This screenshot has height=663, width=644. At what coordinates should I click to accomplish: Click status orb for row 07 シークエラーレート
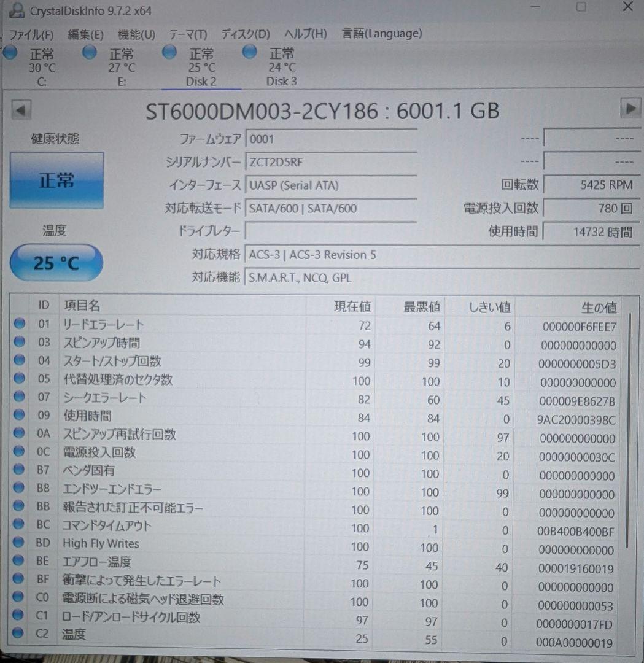pos(19,396)
